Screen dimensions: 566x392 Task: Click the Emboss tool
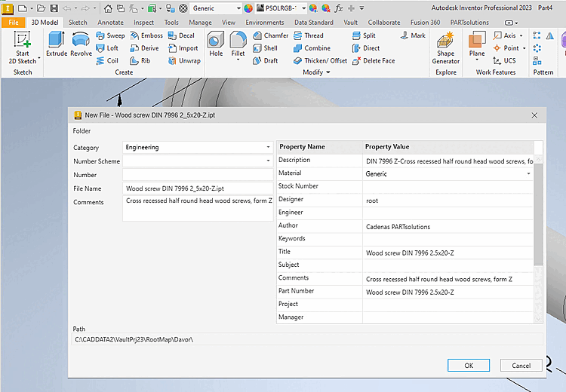pyautogui.click(x=145, y=35)
